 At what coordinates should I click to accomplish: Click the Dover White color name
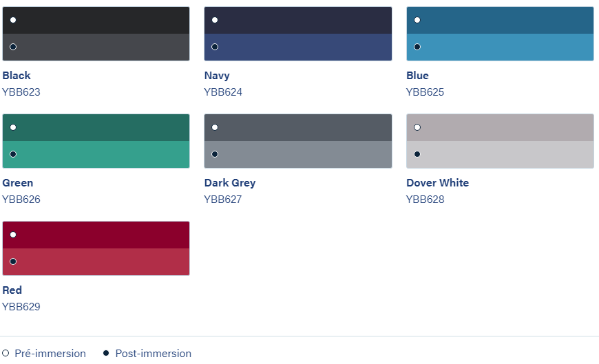coord(437,183)
